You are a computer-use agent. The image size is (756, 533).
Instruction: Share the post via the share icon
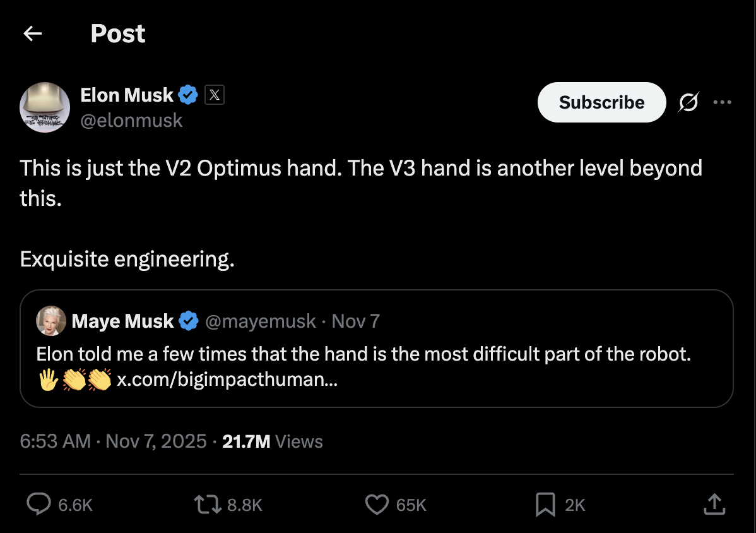[714, 505]
